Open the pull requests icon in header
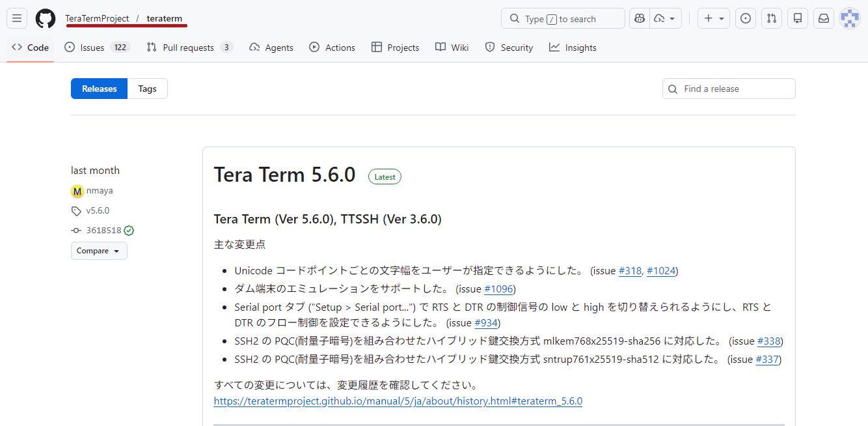868x426 pixels. tap(772, 18)
